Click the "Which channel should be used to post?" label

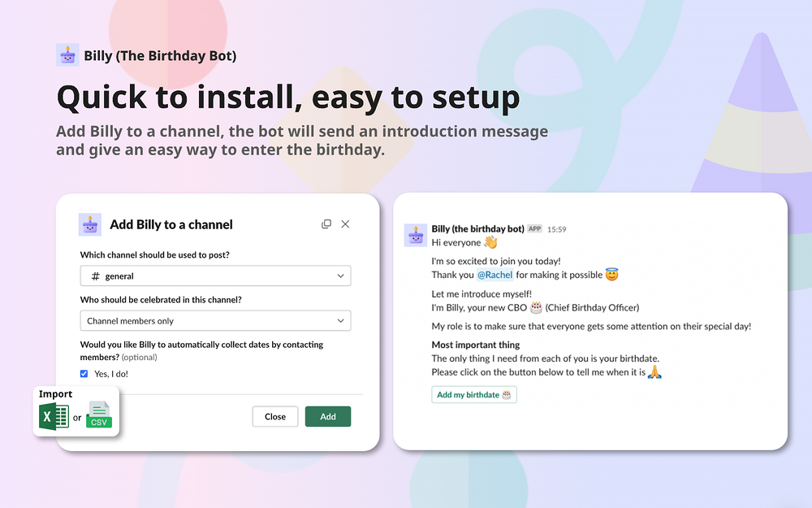click(155, 254)
